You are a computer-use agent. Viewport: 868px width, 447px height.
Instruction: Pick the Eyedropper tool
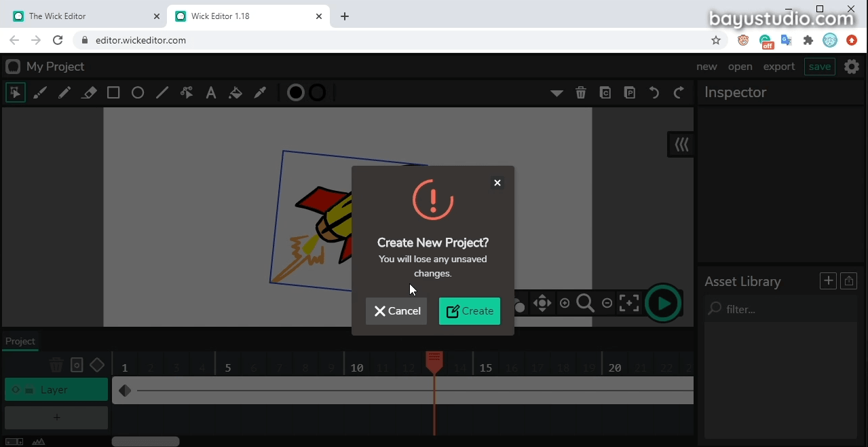(x=260, y=92)
